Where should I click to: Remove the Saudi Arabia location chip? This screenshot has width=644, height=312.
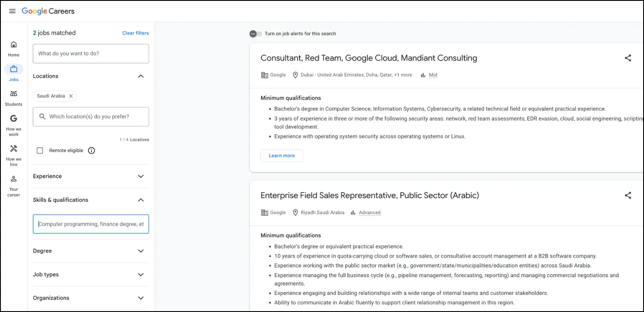coord(71,96)
